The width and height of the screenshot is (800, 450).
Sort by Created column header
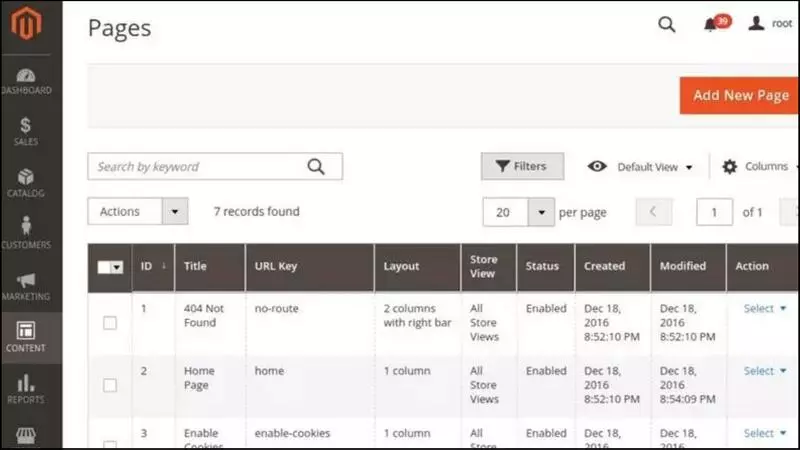[x=613, y=266]
